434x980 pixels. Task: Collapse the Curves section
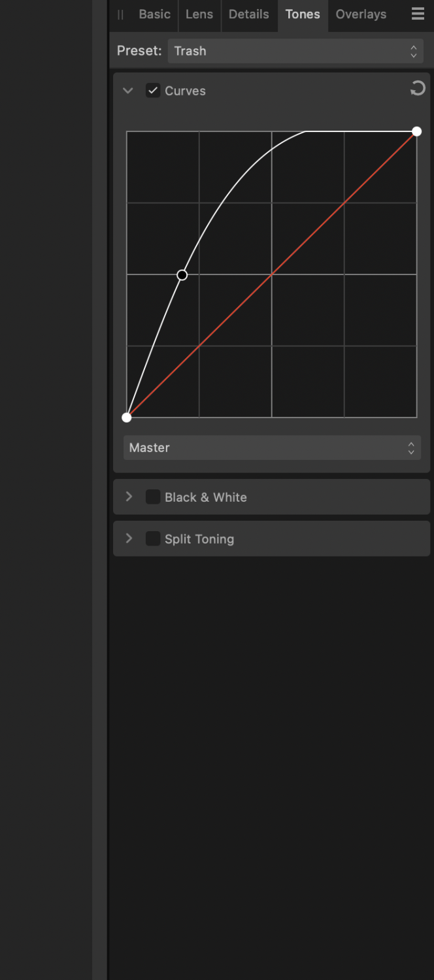tap(128, 91)
